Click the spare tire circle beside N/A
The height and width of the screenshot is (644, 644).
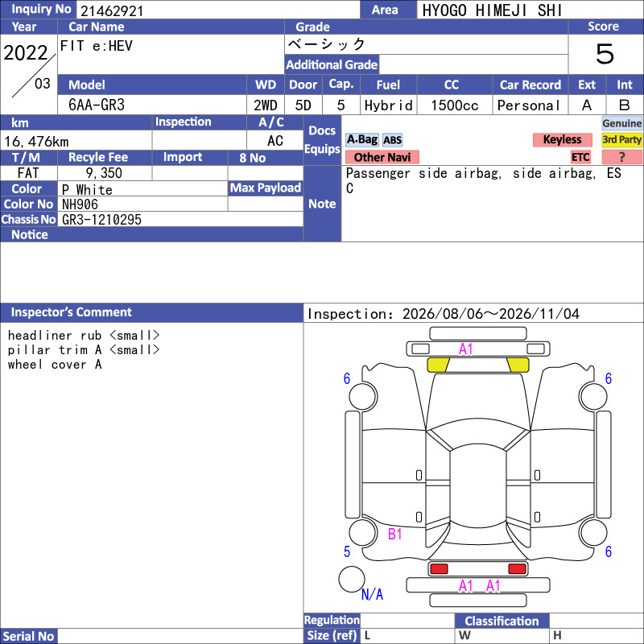[x=352, y=579]
